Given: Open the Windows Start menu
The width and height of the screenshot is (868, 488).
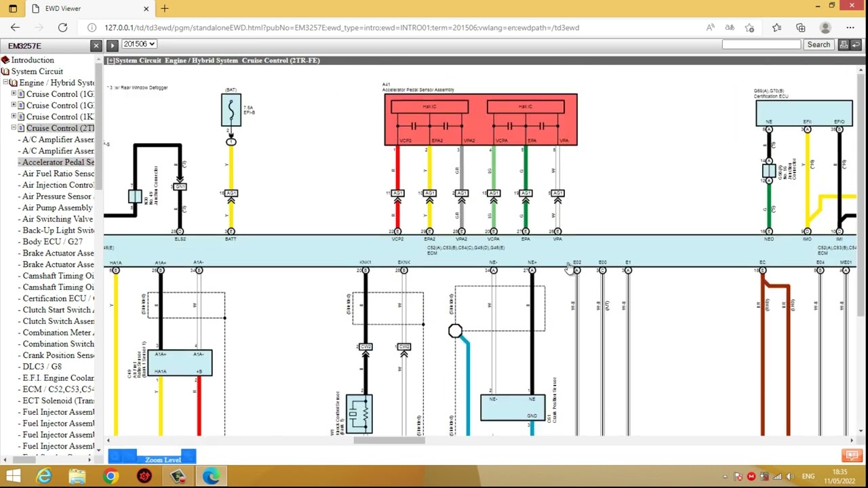Looking at the screenshot, I should click(x=13, y=476).
